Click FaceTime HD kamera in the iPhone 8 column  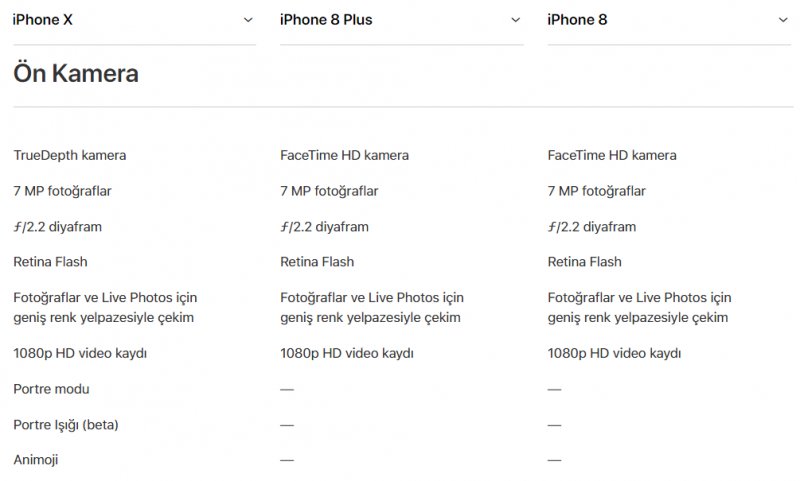pyautogui.click(x=612, y=155)
